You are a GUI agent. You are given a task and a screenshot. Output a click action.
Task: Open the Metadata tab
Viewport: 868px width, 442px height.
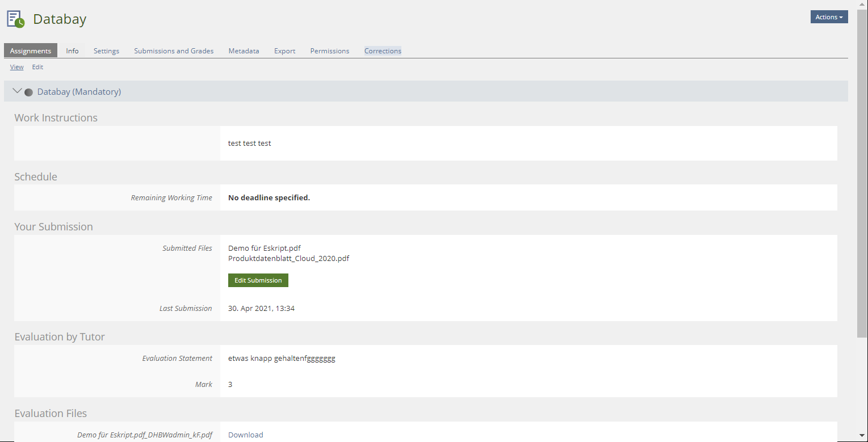pos(244,51)
